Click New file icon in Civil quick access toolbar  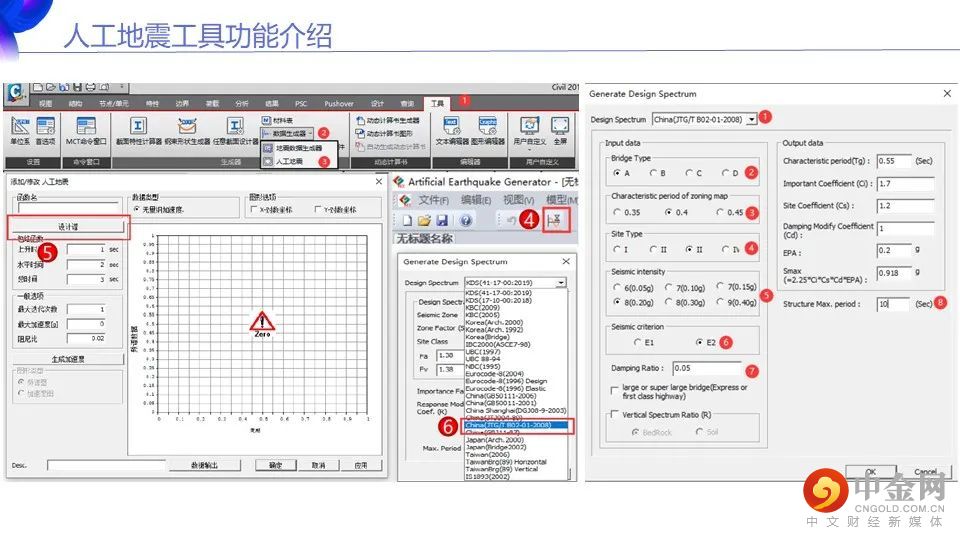(38, 87)
